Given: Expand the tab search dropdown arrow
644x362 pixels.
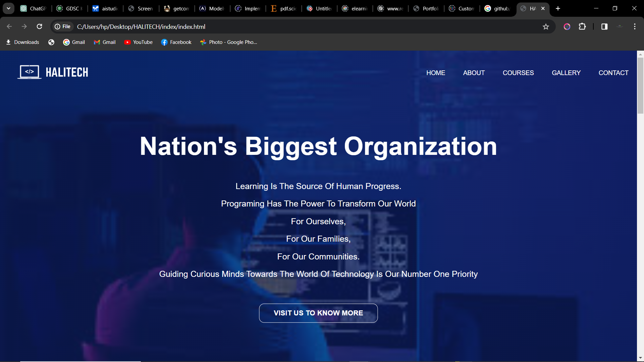Looking at the screenshot, I should pos(8,8).
